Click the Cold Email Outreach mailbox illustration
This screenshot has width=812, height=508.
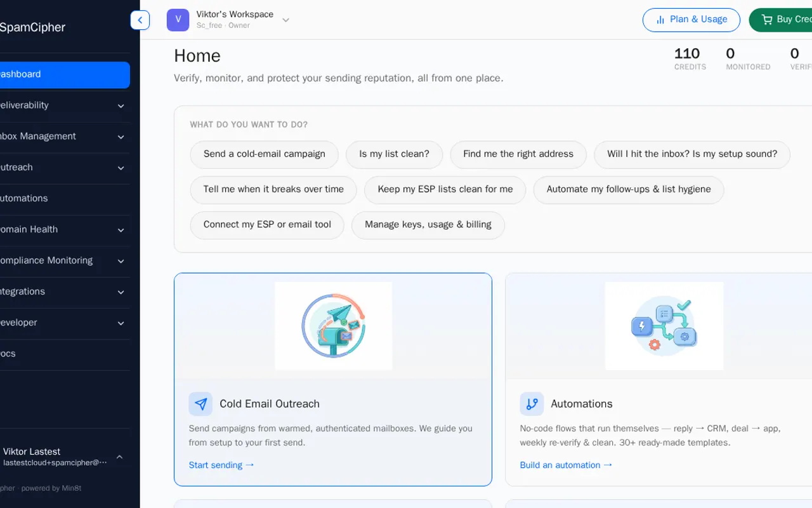pos(333,326)
